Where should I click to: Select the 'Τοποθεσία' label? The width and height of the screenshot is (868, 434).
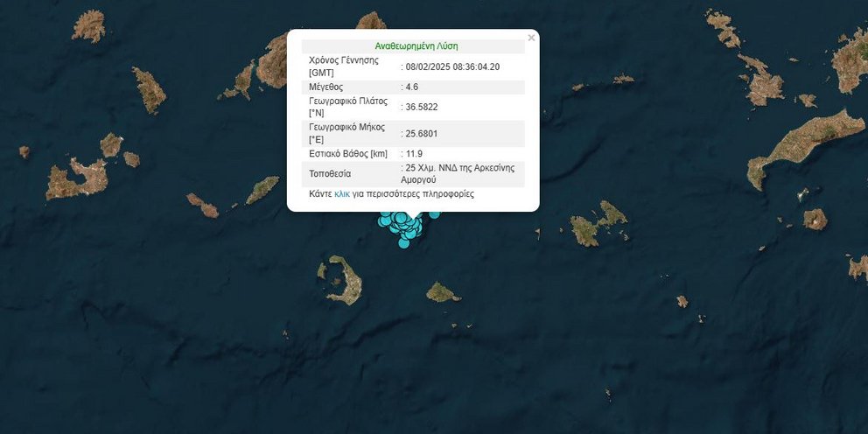pos(330,173)
